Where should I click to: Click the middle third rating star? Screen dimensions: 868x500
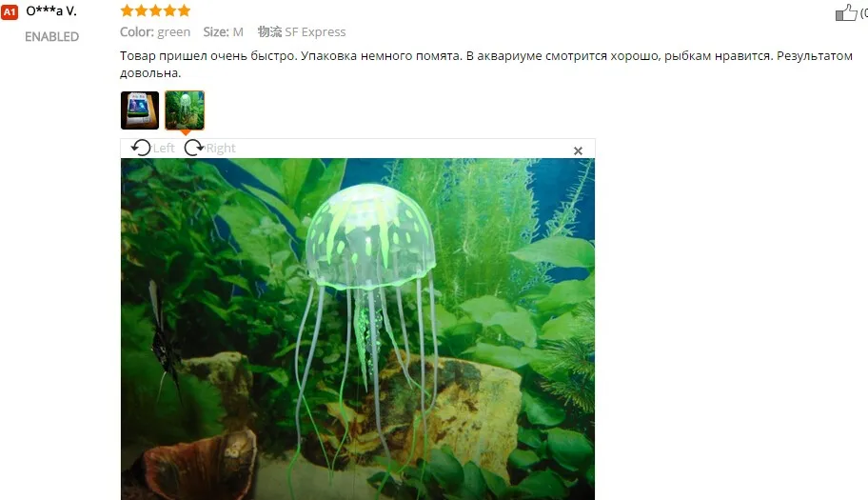pos(155,10)
